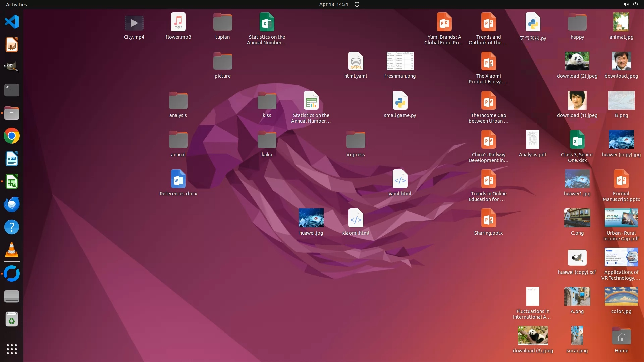Open Thunderbird mail in the dock

click(x=12, y=204)
